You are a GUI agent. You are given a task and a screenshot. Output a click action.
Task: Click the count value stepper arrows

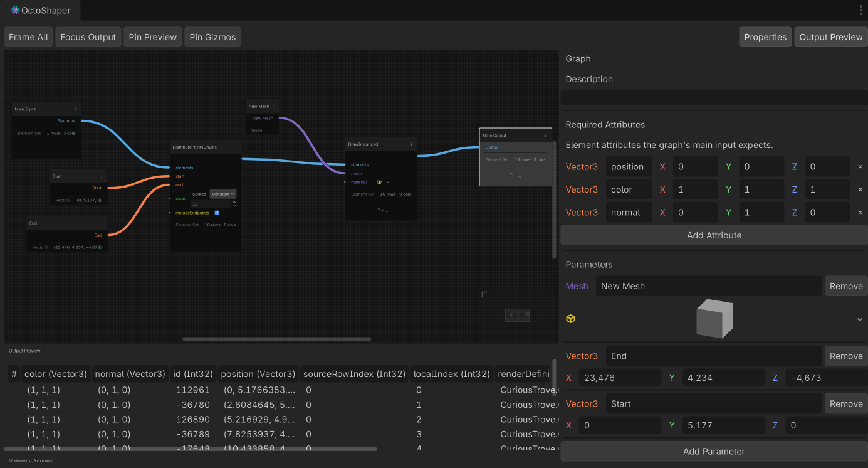click(234, 205)
